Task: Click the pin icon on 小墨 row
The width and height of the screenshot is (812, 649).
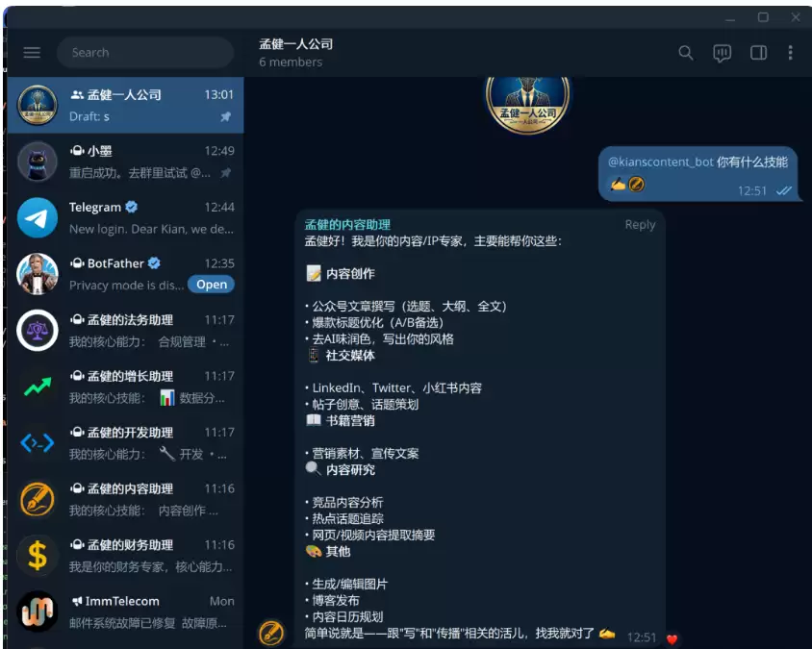Action: pos(225,173)
